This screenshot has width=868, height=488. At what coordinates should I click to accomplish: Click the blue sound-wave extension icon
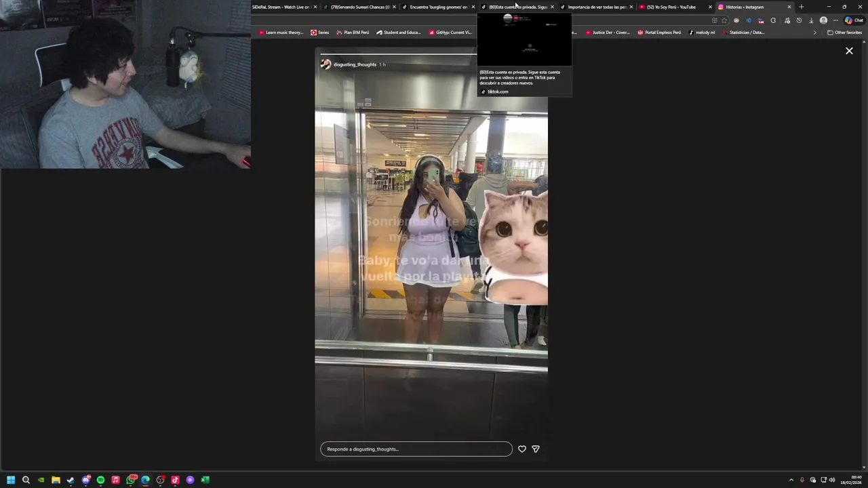tap(749, 20)
